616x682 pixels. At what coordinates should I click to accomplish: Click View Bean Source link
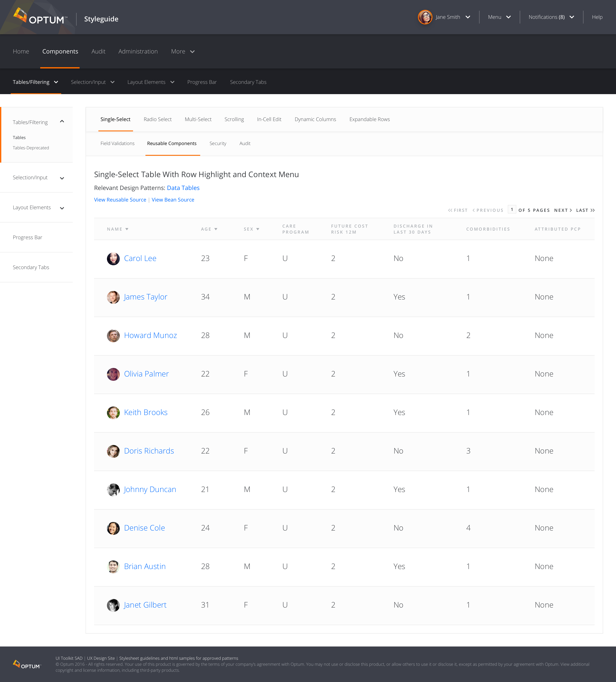point(173,200)
